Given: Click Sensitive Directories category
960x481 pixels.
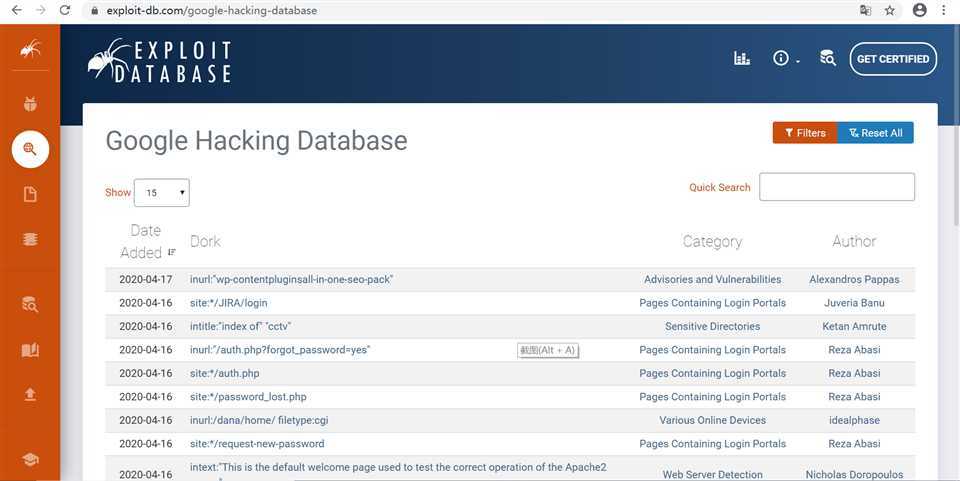Looking at the screenshot, I should (x=713, y=326).
